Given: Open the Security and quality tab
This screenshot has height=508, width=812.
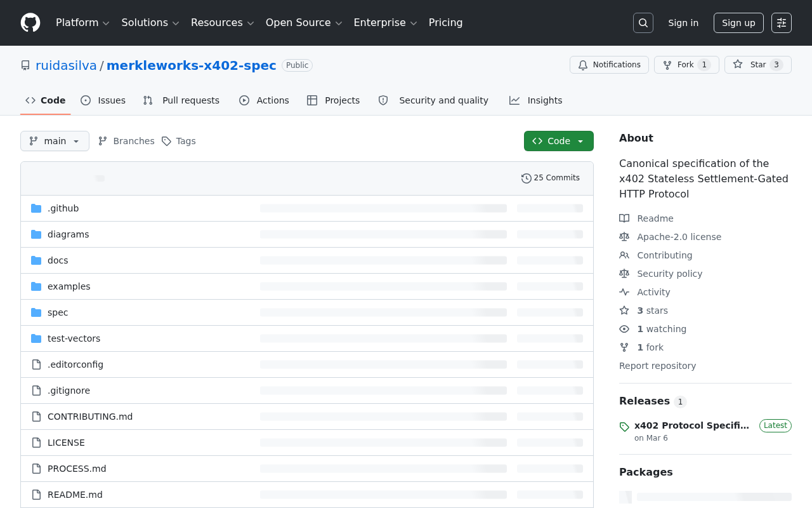Looking at the screenshot, I should pos(433,100).
